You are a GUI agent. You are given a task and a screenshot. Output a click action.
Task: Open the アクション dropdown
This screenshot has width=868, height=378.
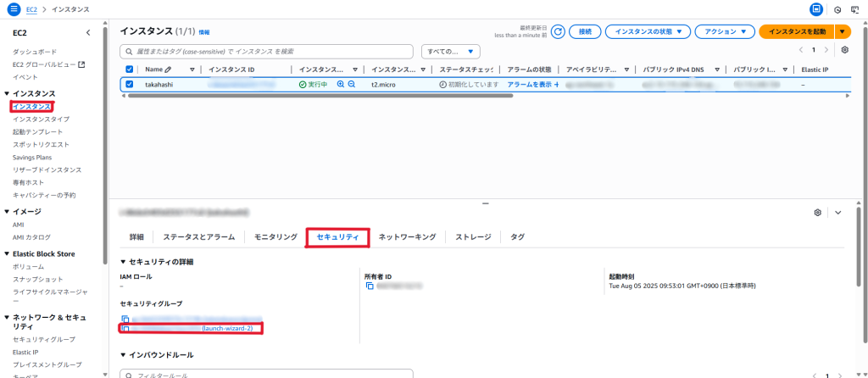pos(725,31)
